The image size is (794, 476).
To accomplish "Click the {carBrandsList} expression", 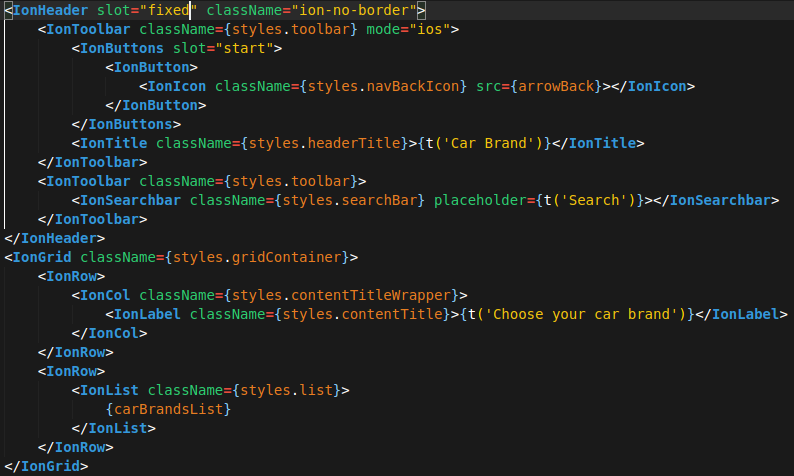I will pyautogui.click(x=168, y=409).
